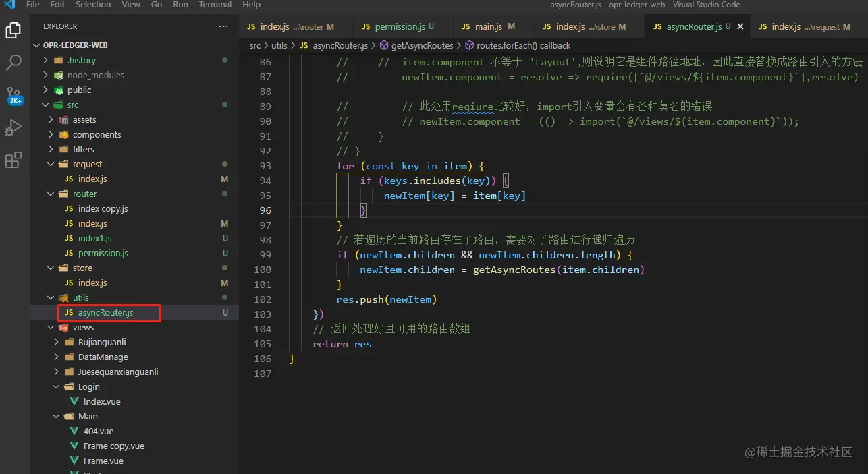Open index1.js in router folder

pyautogui.click(x=94, y=238)
